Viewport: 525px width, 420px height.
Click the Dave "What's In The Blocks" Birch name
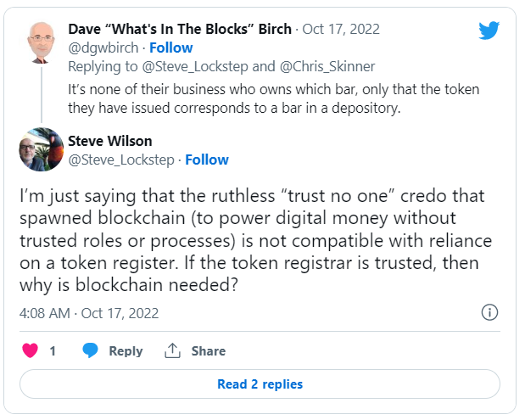coord(180,29)
